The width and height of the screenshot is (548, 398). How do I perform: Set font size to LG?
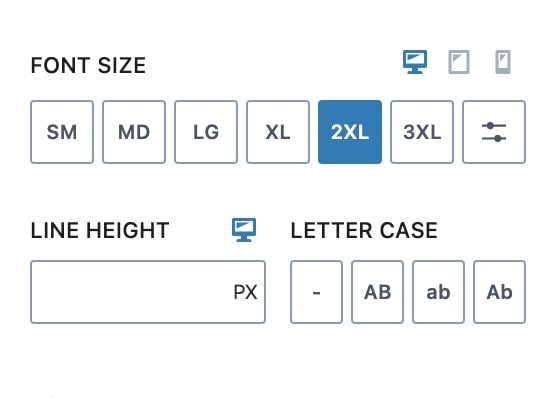206,132
